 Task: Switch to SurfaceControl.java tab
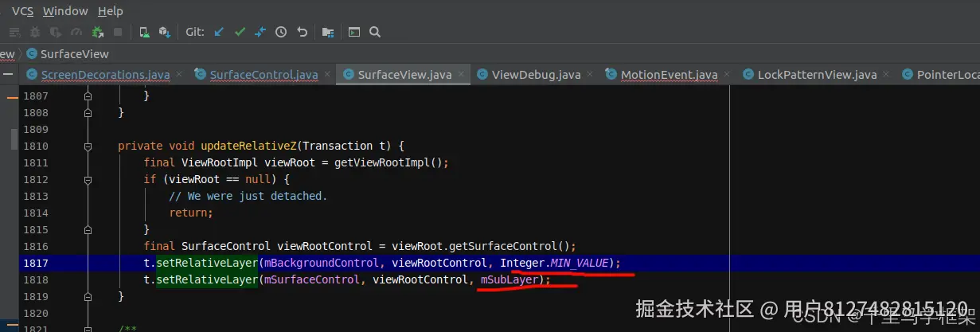click(264, 75)
